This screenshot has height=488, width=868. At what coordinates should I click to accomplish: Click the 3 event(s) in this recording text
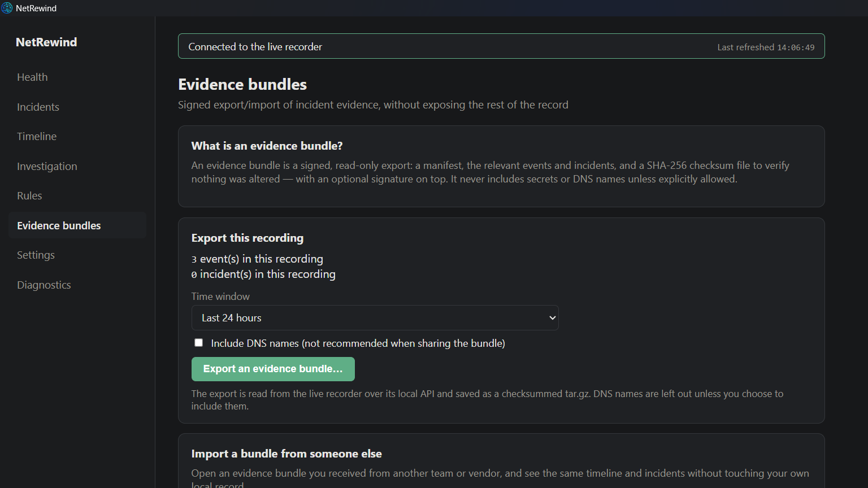click(x=257, y=259)
